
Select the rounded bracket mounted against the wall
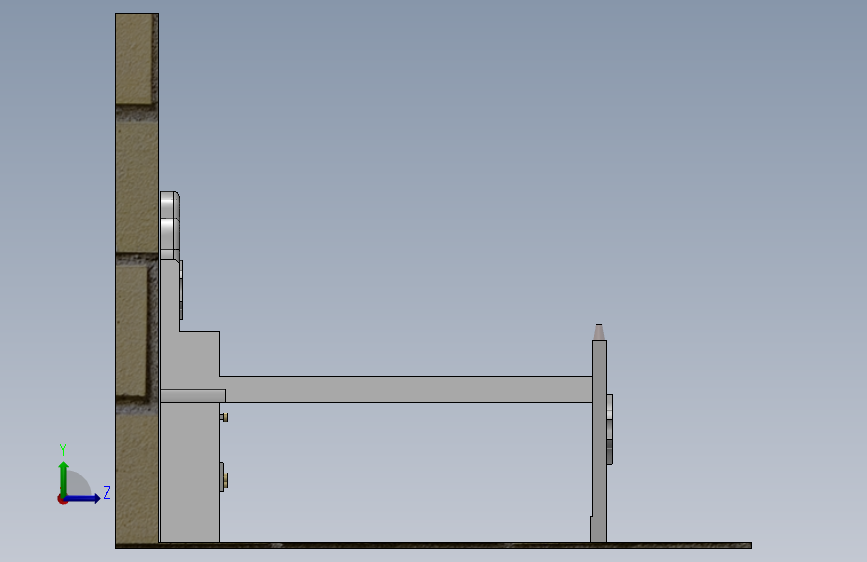pyautogui.click(x=170, y=226)
